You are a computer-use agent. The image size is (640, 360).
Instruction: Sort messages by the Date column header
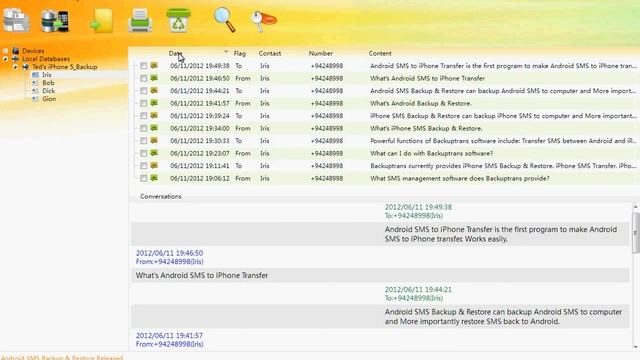175,53
